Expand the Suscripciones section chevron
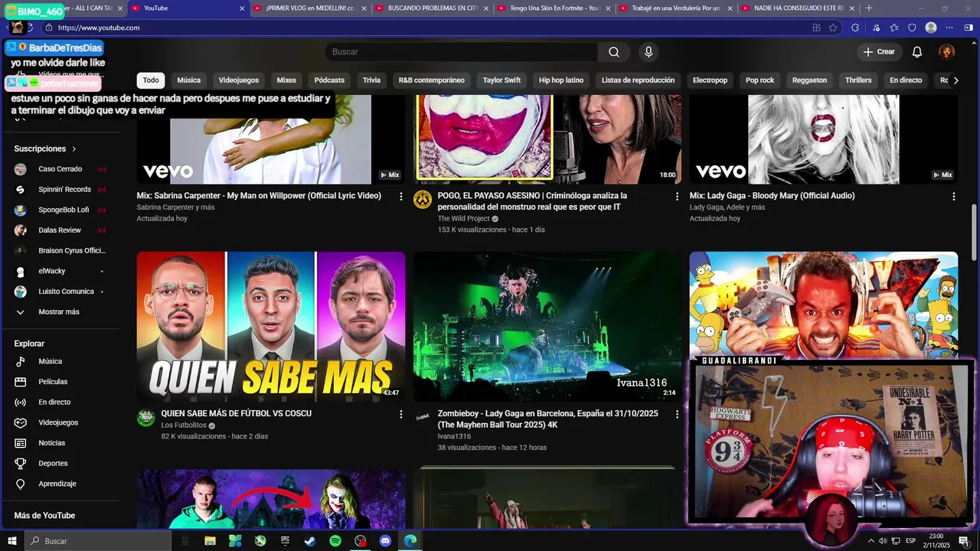The height and width of the screenshot is (551, 980). [74, 148]
